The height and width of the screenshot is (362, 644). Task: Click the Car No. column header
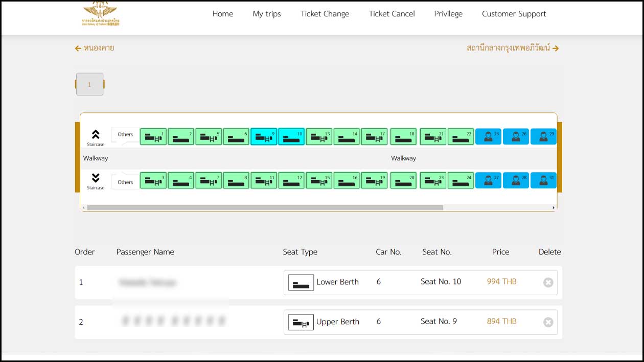(x=388, y=252)
